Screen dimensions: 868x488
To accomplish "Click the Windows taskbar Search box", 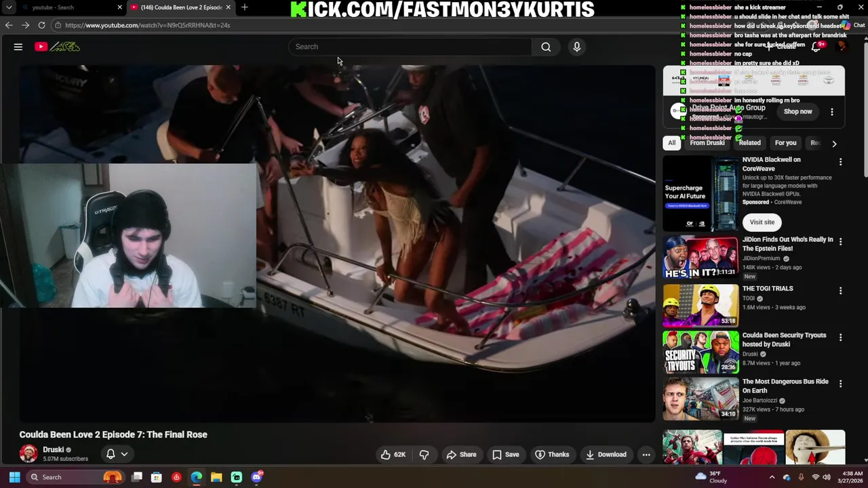I will pyautogui.click(x=76, y=477).
